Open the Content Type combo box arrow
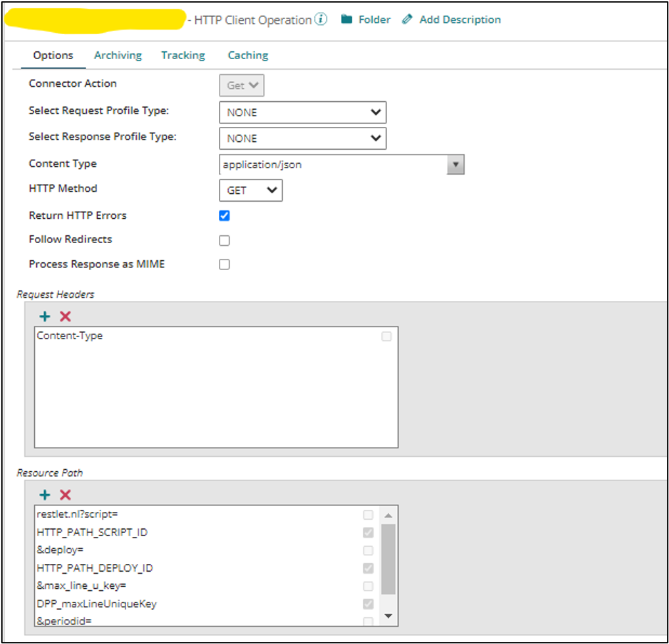This screenshot has height=644, width=669. coord(455,165)
